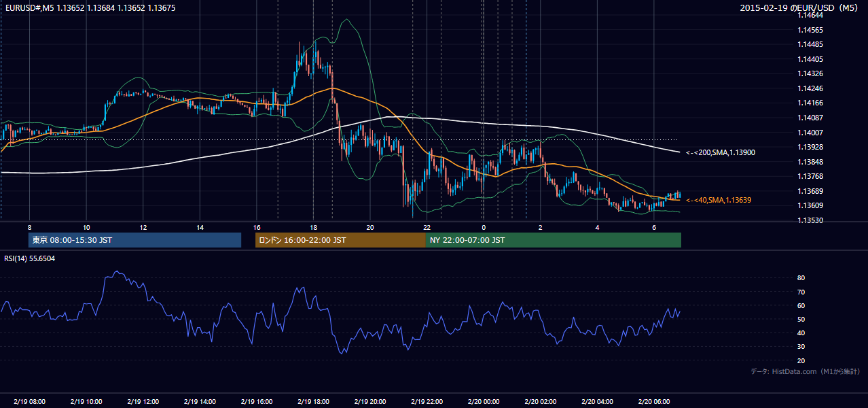Click hour label 22 on the chart axis
This screenshot has height=408, width=868.
click(427, 227)
